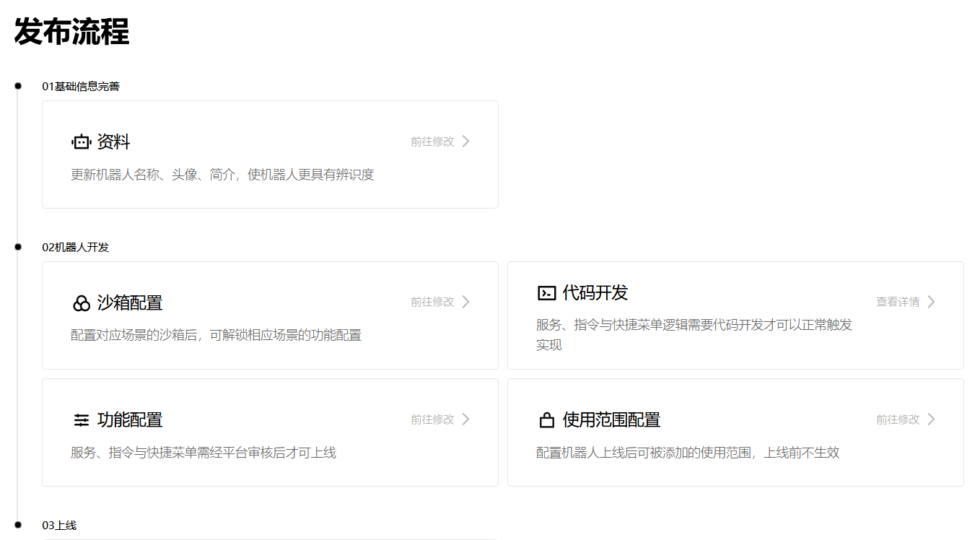Open 前往修改 link in the 沙箱配置 card
The image size is (980, 540).
pos(432,302)
